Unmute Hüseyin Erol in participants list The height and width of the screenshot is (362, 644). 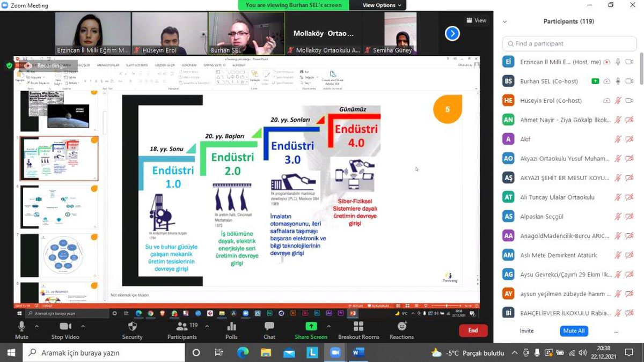coord(618,100)
